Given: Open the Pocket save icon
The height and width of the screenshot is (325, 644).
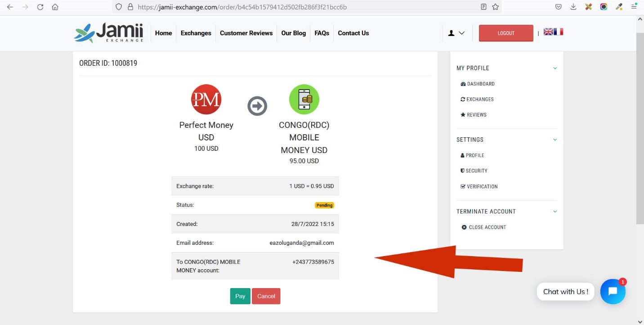Looking at the screenshot, I should pyautogui.click(x=558, y=7).
